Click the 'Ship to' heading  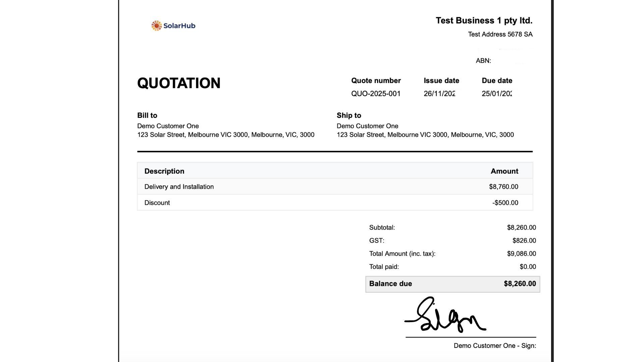pyautogui.click(x=349, y=116)
